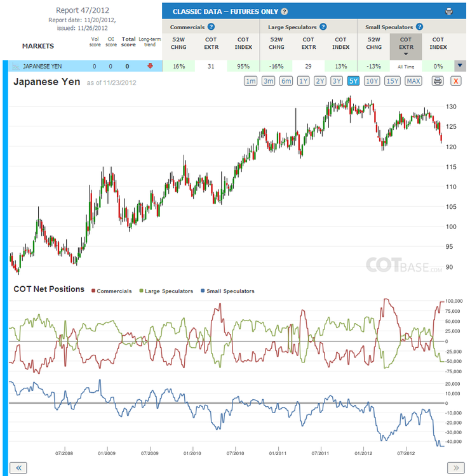
Task: Expand the Japanese Yen row dropdown arrow
Action: pos(460,65)
